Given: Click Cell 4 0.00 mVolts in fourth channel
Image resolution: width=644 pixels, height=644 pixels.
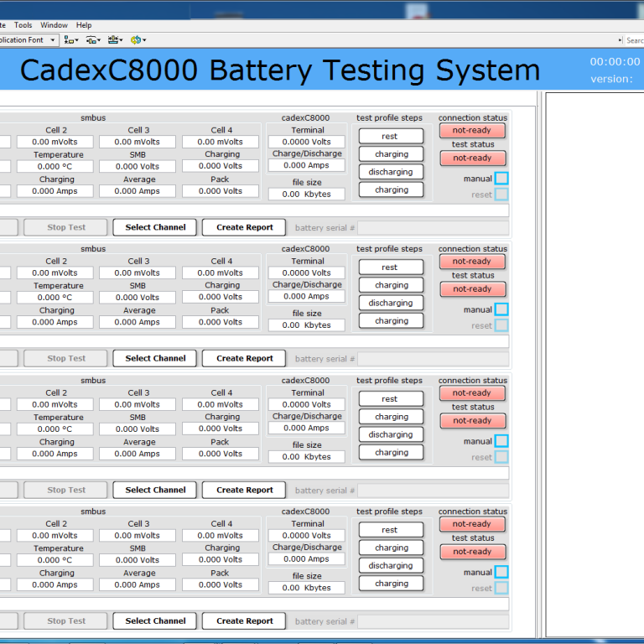Looking at the screenshot, I should 221,536.
